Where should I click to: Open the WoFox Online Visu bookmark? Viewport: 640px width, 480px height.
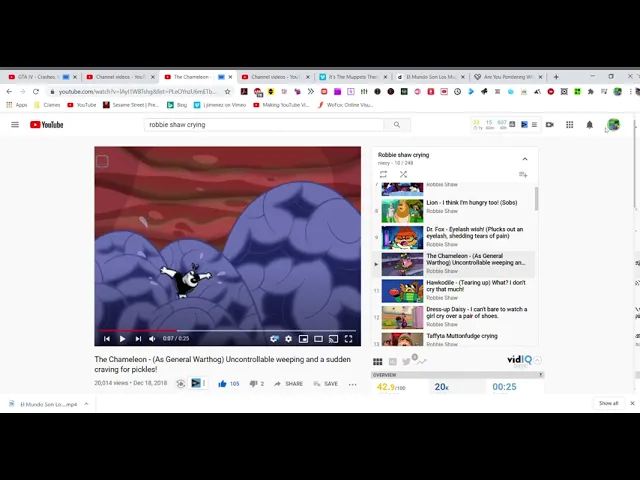pyautogui.click(x=345, y=105)
